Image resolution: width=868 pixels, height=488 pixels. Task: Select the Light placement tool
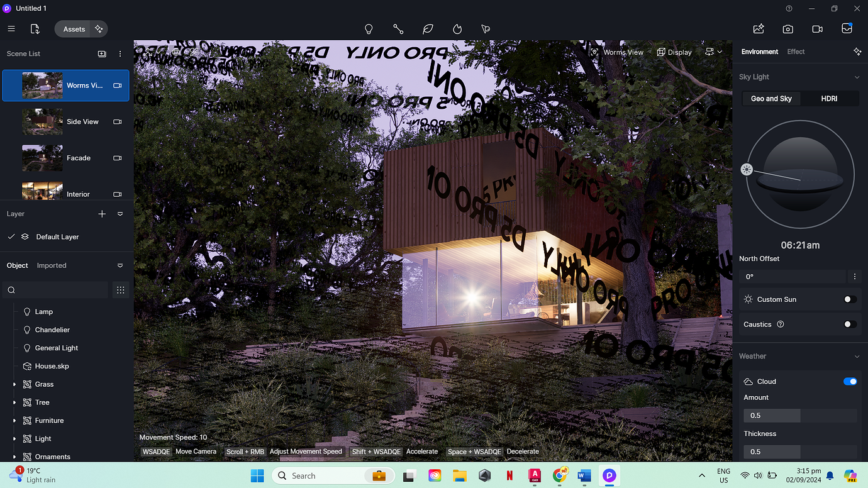pos(369,29)
